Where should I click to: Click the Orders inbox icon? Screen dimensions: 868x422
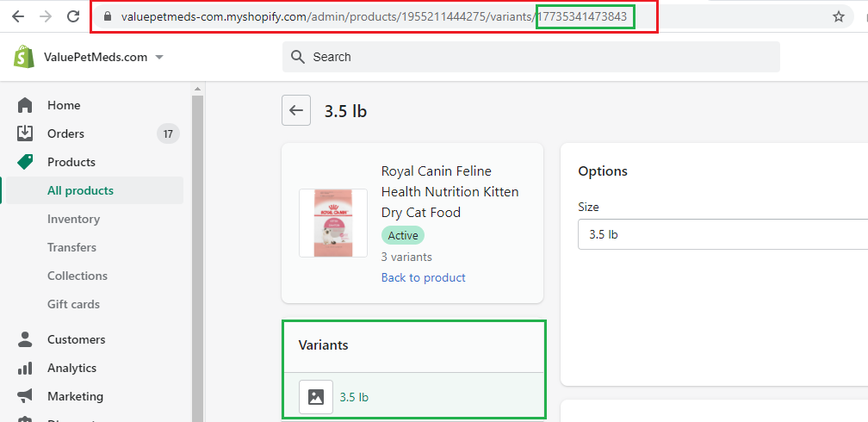point(25,133)
